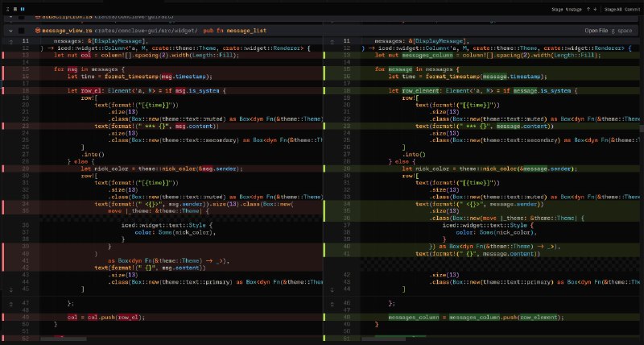Viewport: 644px width, 345px height.
Task: Collapse the subscription.rs file header chevron
Action: pos(10,15)
